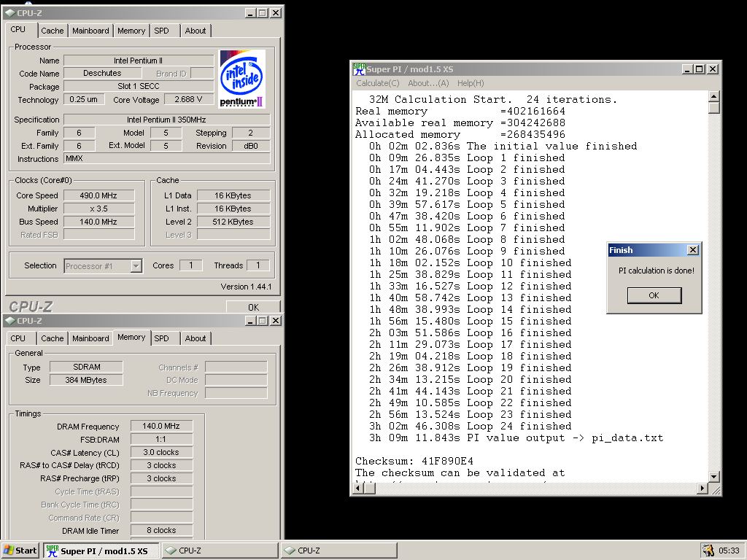Click DRAM Frequency value 140.0 MHz
This screenshot has height=560, width=747.
(161, 426)
